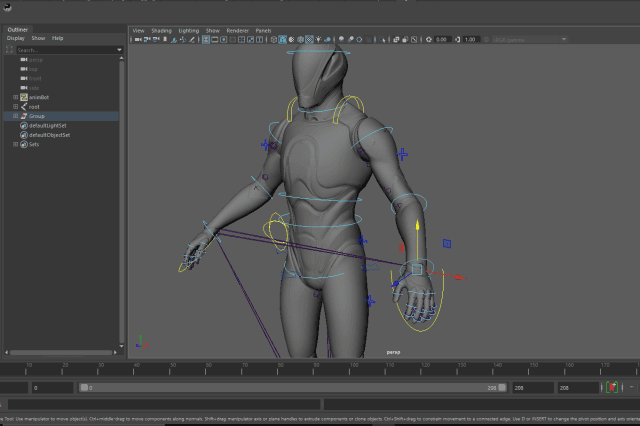640x426 pixels.
Task: Open Camera Attributes from panel toolbar
Action: 156,40
